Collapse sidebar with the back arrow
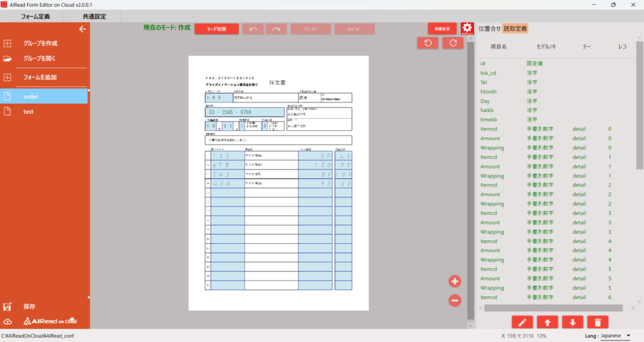 [82, 29]
